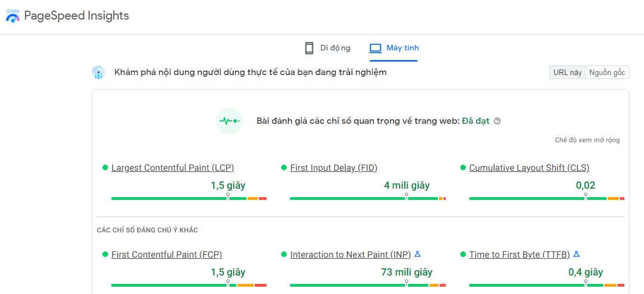Screen dimensions: 644x294
Task: Click the CÁC CHỈ SỐ ĐÁNG CHÚ Ý KHÁC heading
Action: click(147, 230)
